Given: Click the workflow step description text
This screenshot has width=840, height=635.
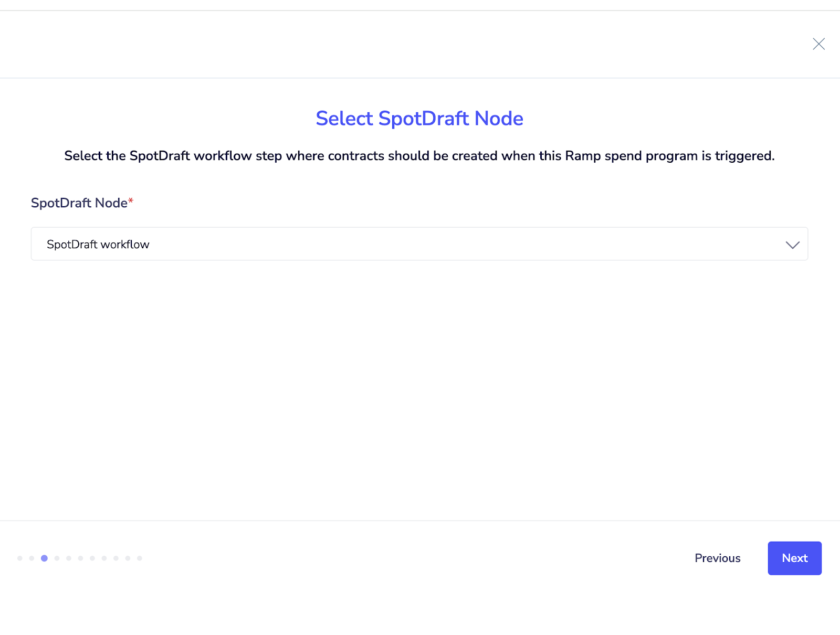Looking at the screenshot, I should (x=419, y=156).
